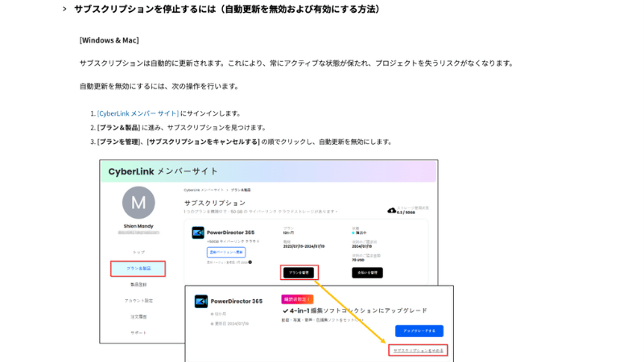Select the [Windows & Mac] label
The height and width of the screenshot is (362, 644).
109,40
